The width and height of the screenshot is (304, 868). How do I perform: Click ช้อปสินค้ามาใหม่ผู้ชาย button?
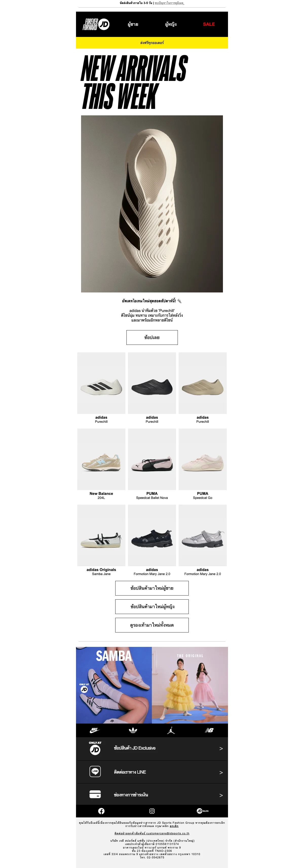coord(152,588)
